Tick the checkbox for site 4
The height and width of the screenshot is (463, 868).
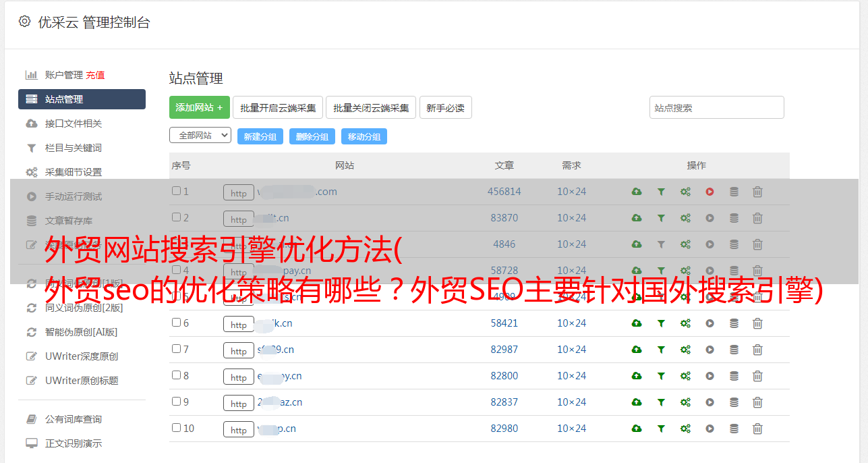[176, 270]
